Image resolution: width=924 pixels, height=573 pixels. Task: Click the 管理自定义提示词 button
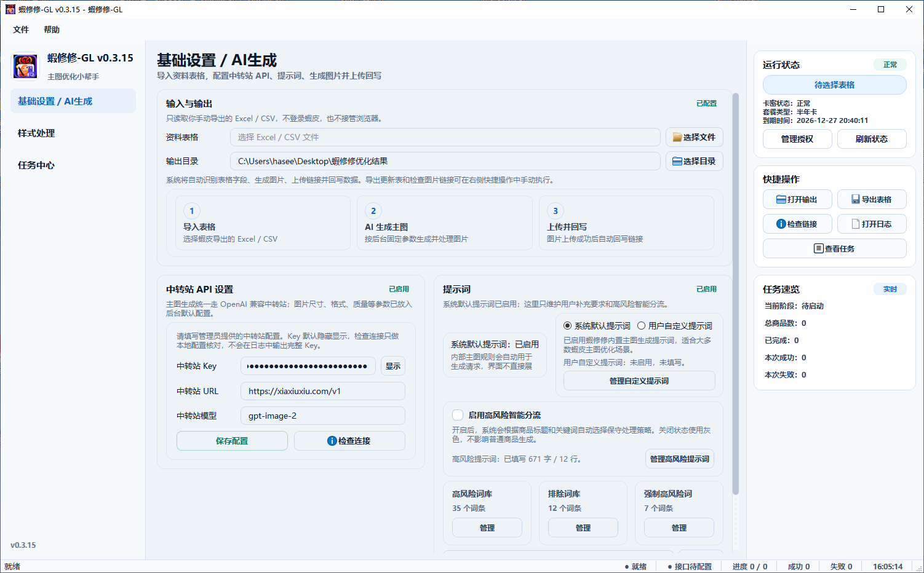pos(639,381)
